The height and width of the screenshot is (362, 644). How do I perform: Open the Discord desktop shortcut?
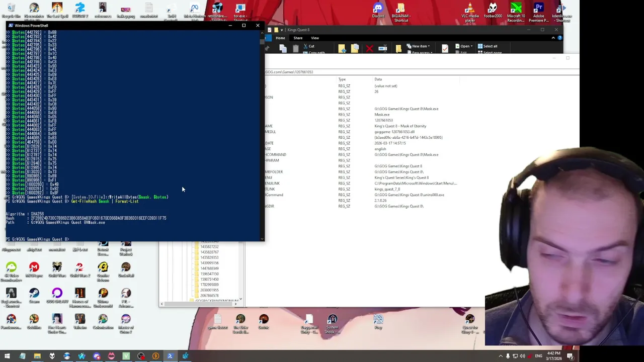point(378,11)
